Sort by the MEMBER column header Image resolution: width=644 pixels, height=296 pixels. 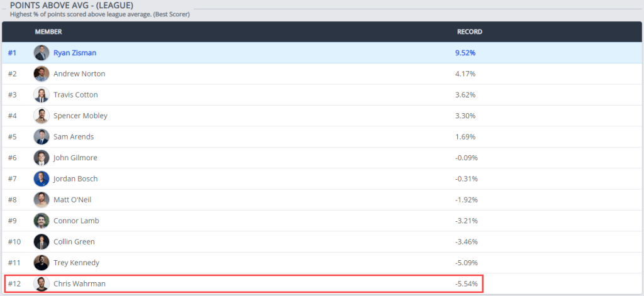48,31
